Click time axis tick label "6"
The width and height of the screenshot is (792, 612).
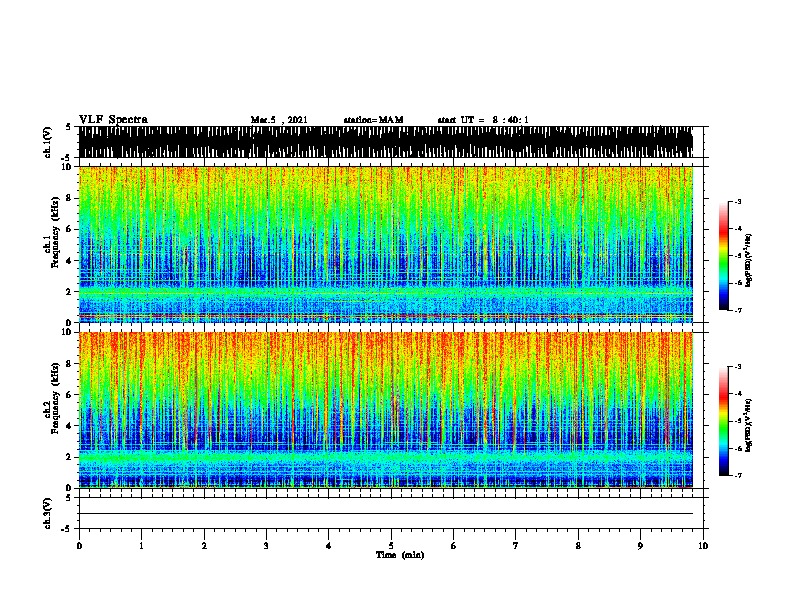click(454, 545)
